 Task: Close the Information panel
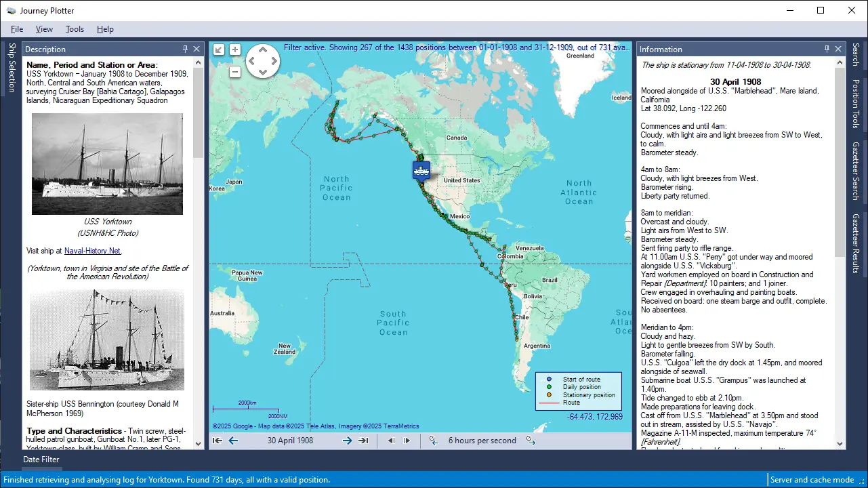838,49
